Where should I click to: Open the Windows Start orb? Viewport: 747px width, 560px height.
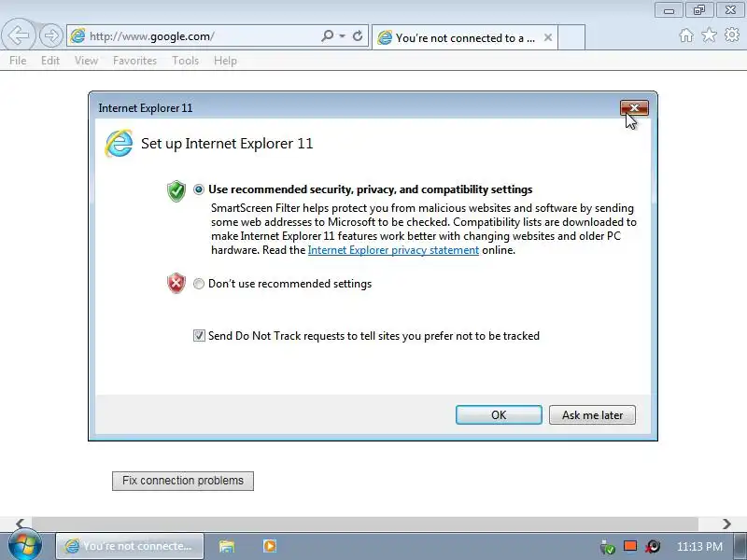pos(25,544)
